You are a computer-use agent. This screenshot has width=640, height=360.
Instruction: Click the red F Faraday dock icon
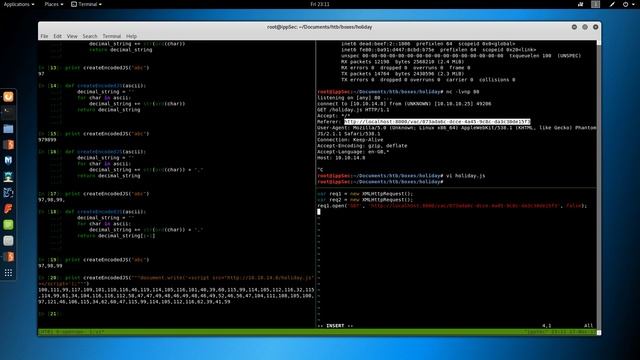point(8,209)
